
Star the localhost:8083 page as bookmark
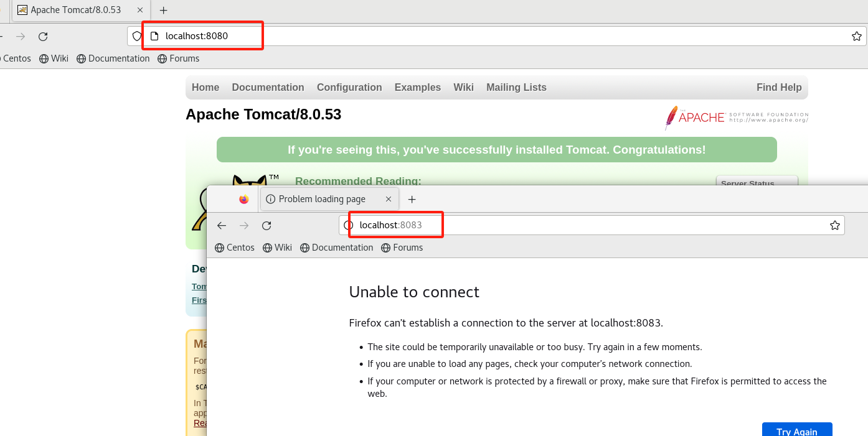click(x=835, y=225)
